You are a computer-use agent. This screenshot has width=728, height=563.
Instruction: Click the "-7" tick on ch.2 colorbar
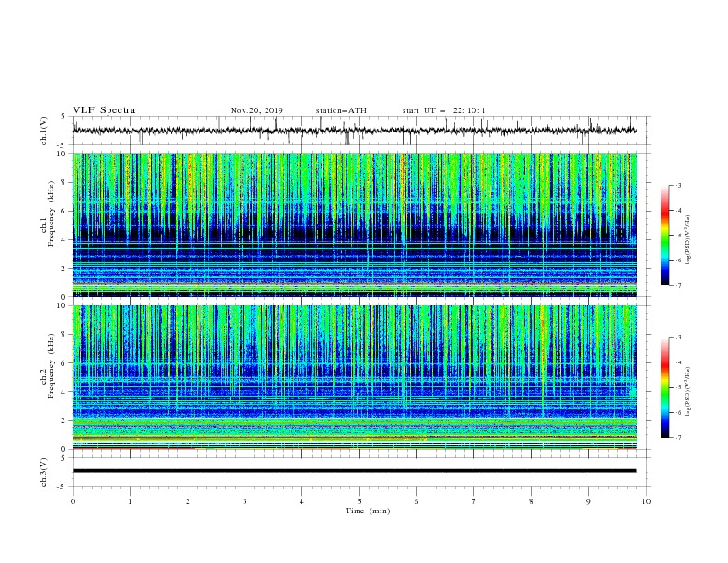(x=678, y=438)
